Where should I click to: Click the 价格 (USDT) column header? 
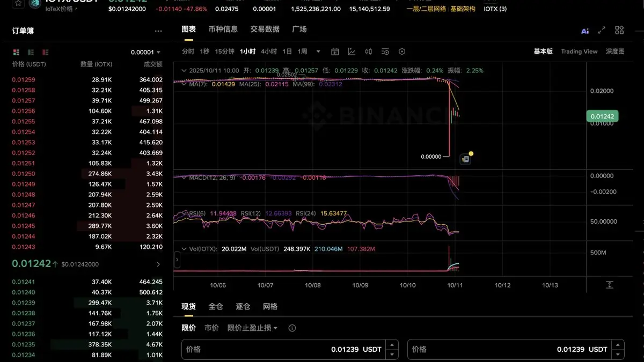coord(29,64)
